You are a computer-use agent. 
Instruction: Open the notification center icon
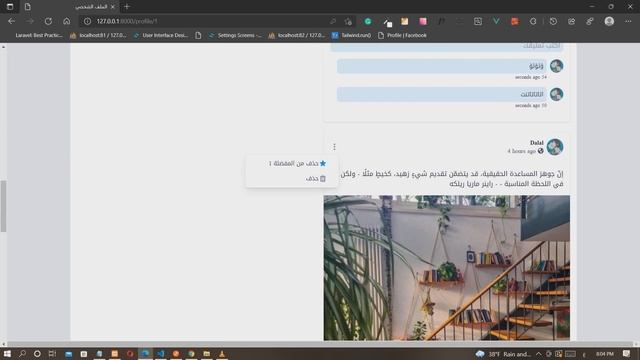click(x=627, y=354)
